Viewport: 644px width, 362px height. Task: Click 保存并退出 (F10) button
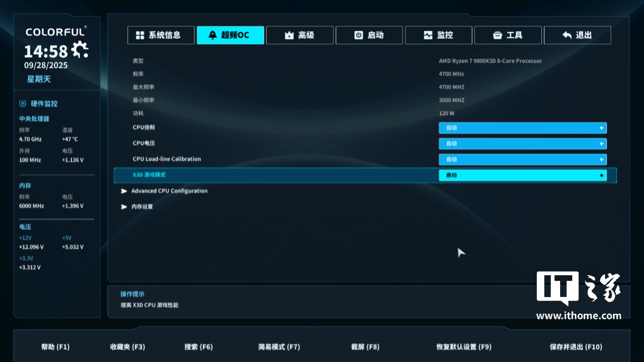(x=576, y=347)
